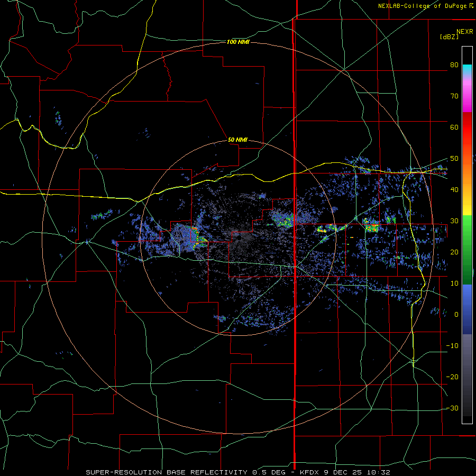Click the 80 value on the dBZ scale
Image resolution: width=476 pixels, height=476 pixels.
coord(454,65)
